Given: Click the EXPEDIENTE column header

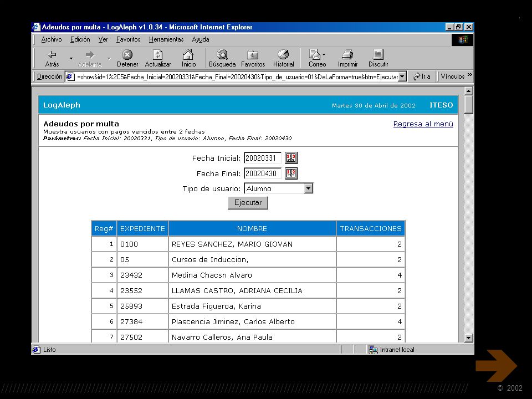Looking at the screenshot, I should 142,229.
